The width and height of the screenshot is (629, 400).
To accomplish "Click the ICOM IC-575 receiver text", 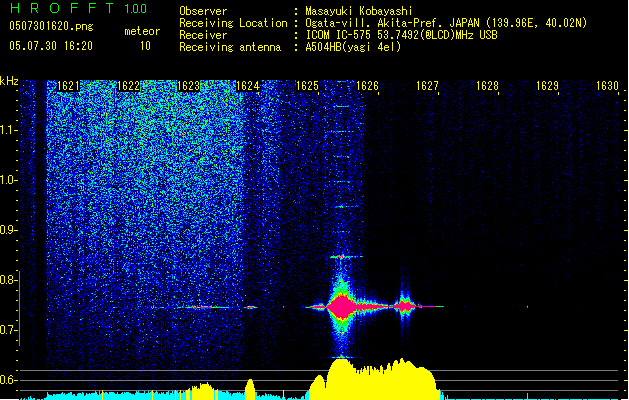I will pyautogui.click(x=401, y=35).
